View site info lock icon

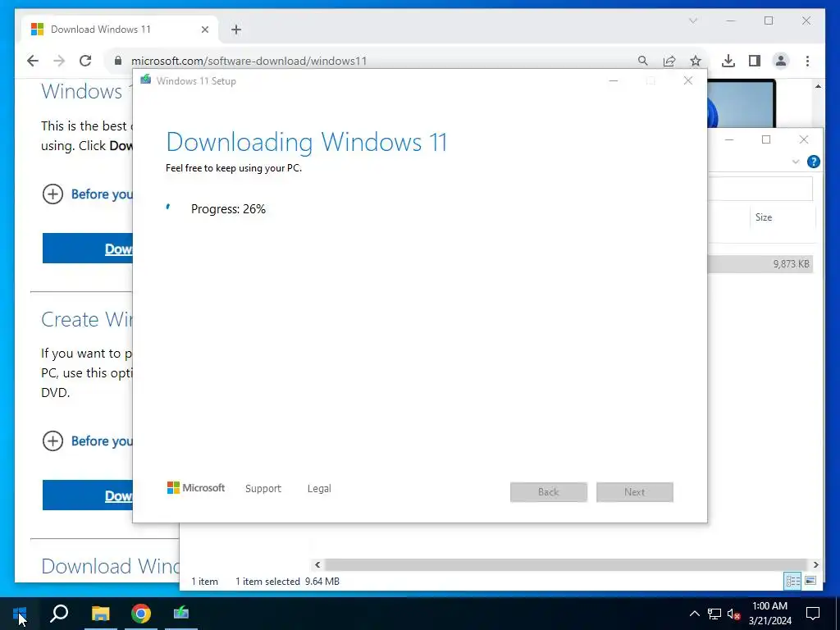tap(118, 61)
